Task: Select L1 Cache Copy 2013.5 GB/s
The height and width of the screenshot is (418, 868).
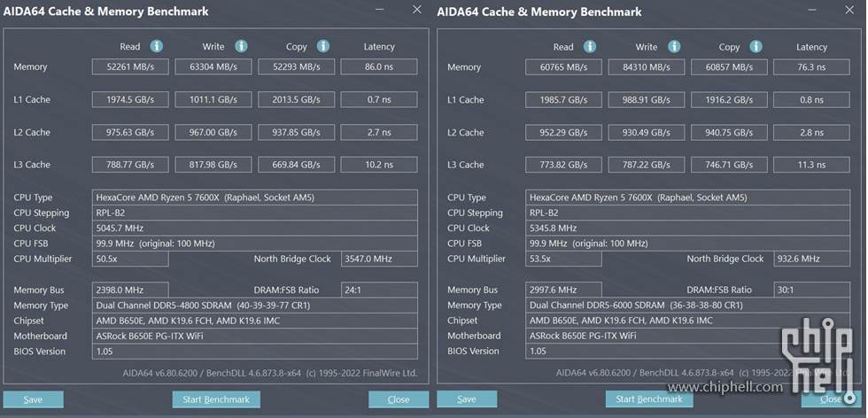Action: click(296, 100)
